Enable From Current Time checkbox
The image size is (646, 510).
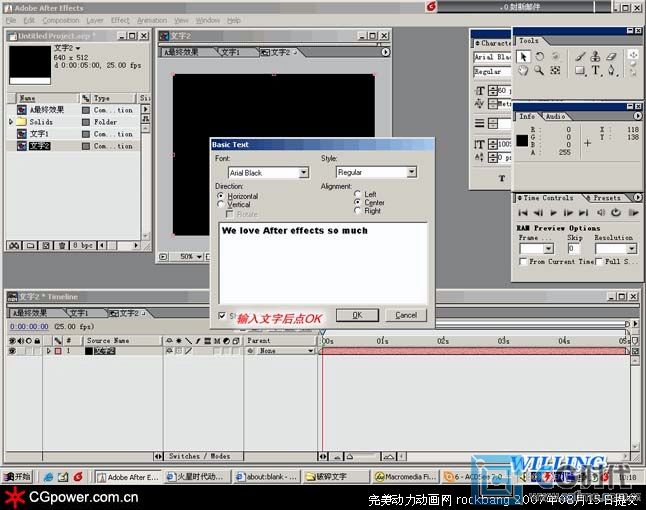[x=523, y=261]
